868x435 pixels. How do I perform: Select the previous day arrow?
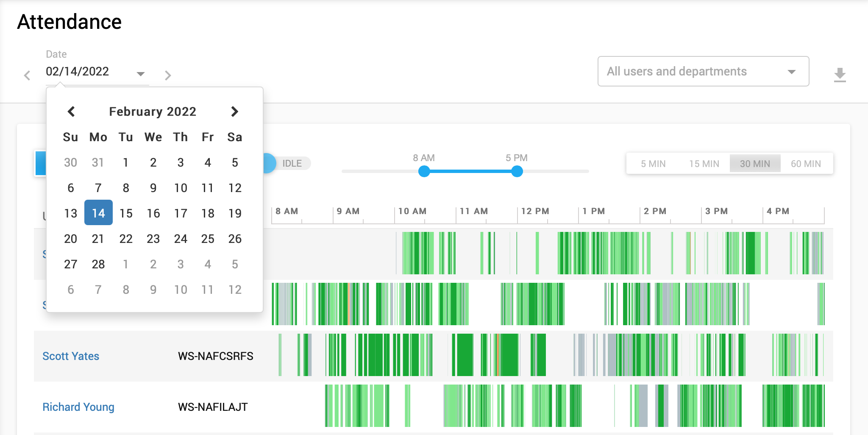pos(27,75)
